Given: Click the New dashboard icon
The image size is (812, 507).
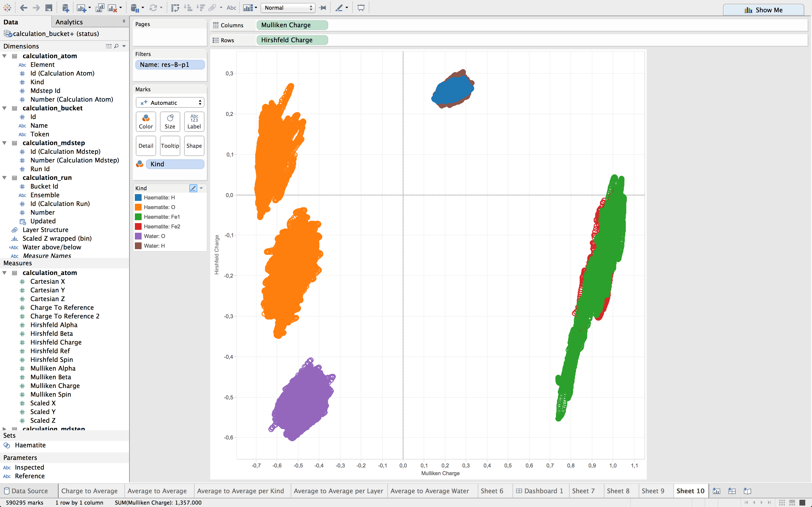Looking at the screenshot, I should (732, 491).
